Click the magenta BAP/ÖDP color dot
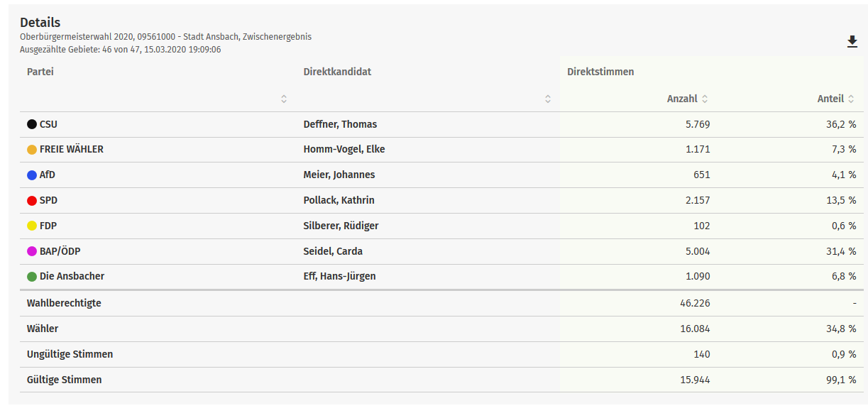This screenshot has height=413, width=868. (x=32, y=251)
